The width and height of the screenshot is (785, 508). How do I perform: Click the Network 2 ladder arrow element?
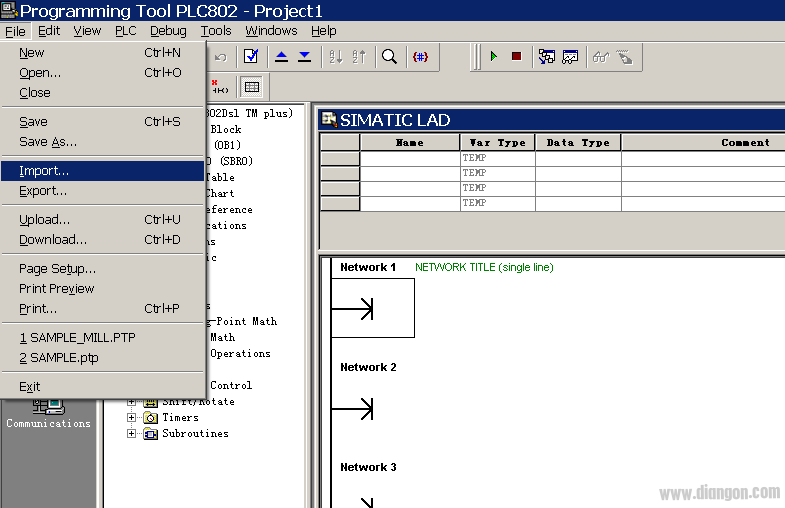click(x=353, y=408)
